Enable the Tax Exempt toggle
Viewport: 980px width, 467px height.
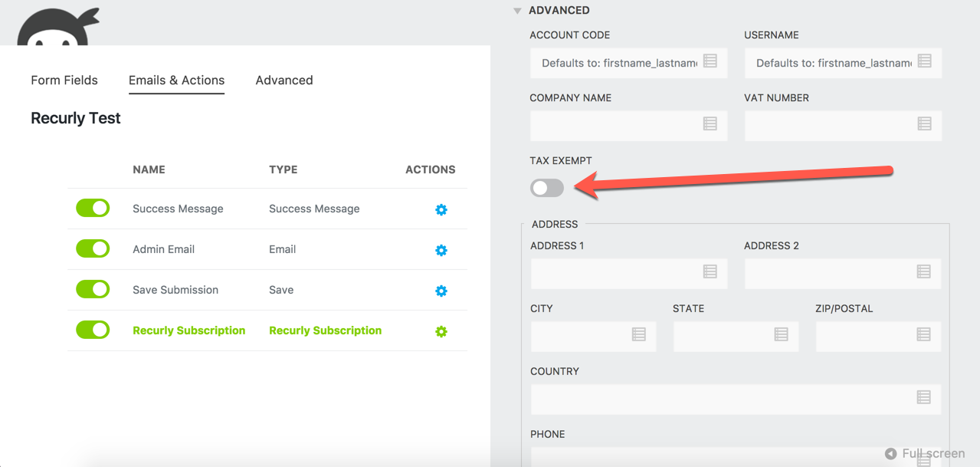546,188
